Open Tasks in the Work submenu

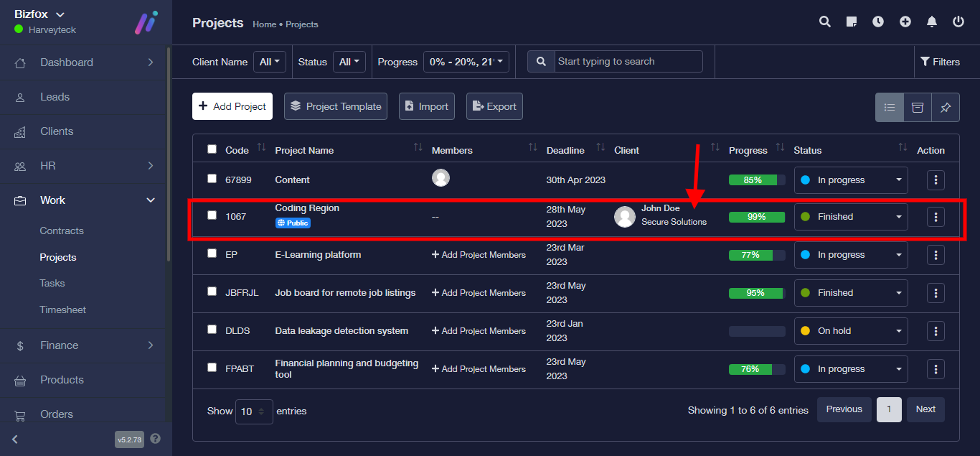click(52, 284)
